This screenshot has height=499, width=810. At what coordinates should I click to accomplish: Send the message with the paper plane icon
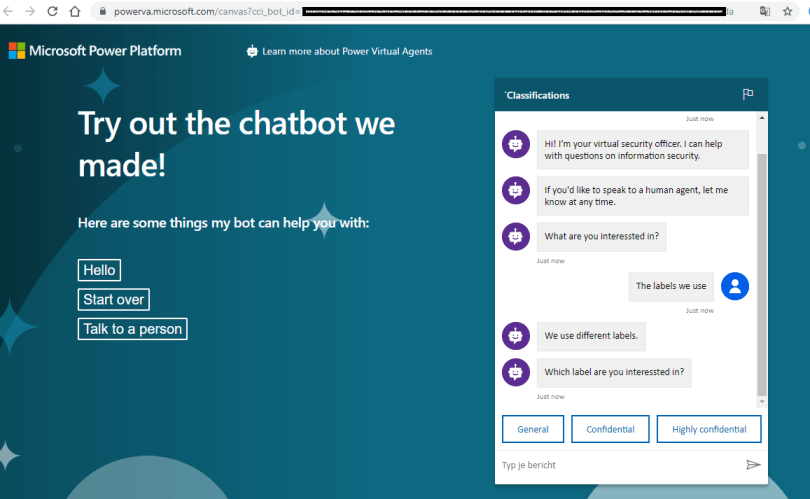(753, 465)
